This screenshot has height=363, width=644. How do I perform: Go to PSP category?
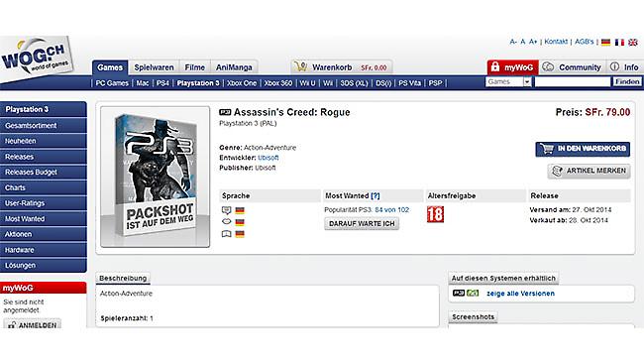(x=435, y=83)
